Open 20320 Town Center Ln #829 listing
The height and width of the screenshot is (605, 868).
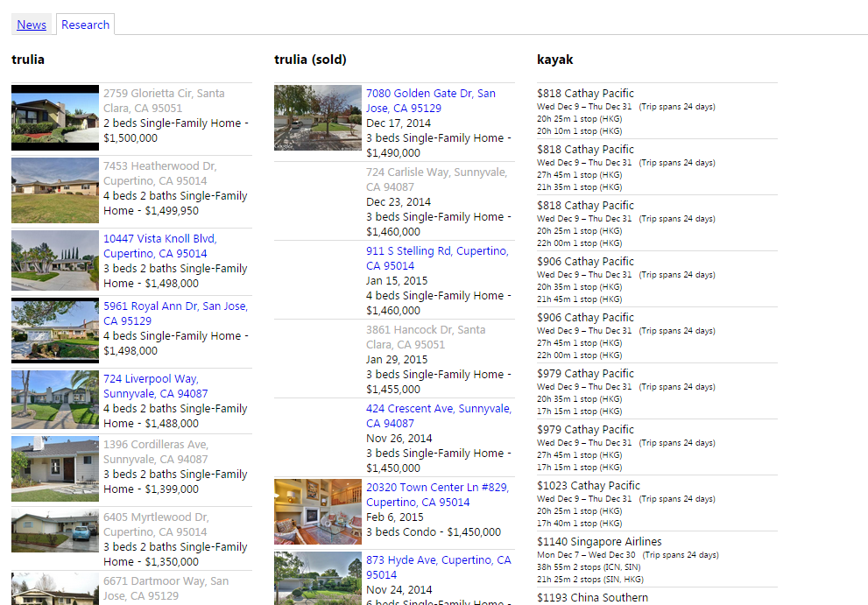(437, 495)
